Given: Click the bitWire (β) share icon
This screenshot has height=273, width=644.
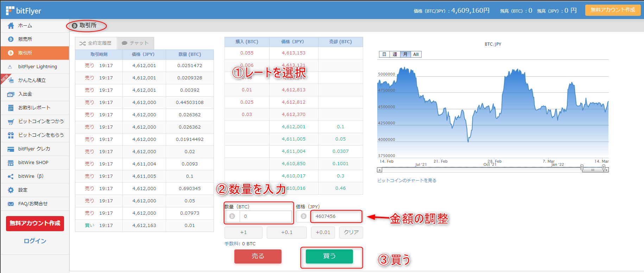Looking at the screenshot, I should point(11,176).
